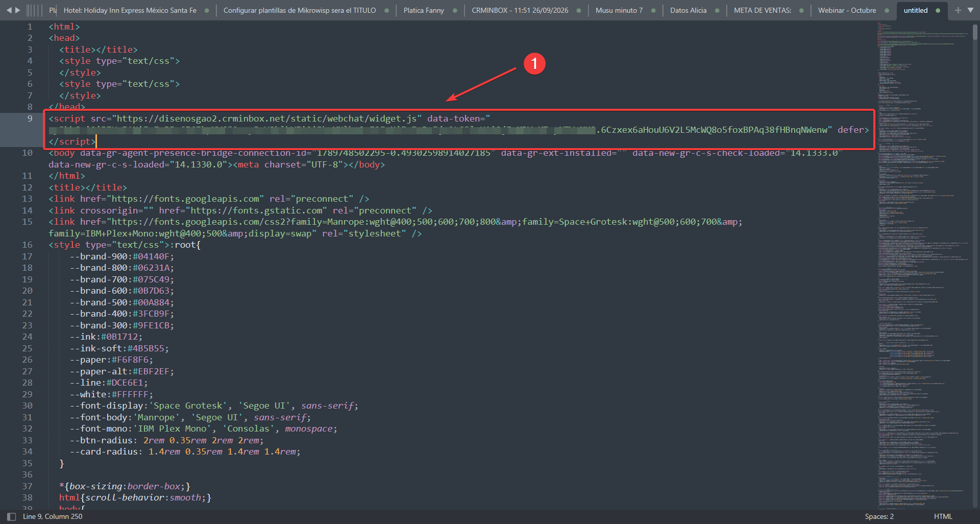This screenshot has width=980, height=524.
Task: Close the Musu minuto 7 tab via its dot
Action: coord(653,10)
